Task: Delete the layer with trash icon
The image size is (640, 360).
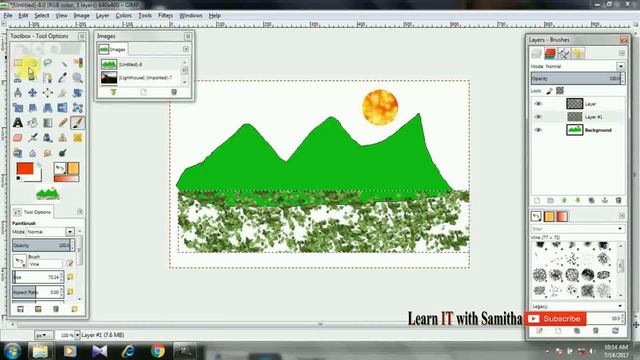Action: coord(618,200)
